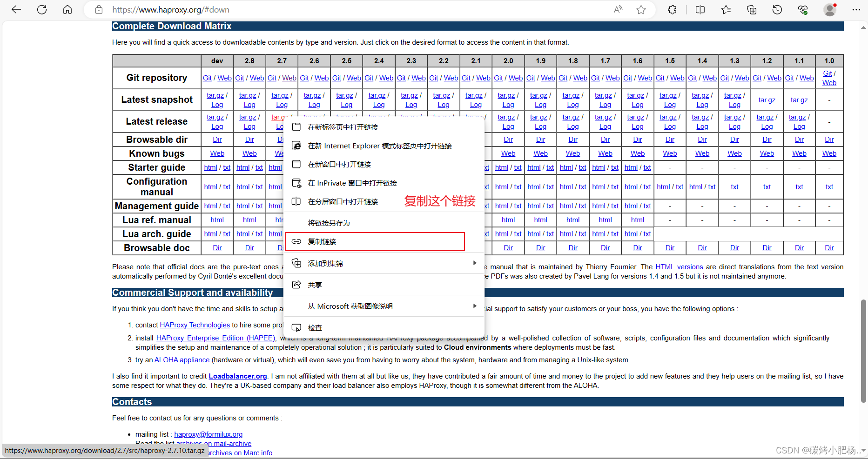This screenshot has height=459, width=868.
Task: Open the collections icon in toolbar
Action: pos(752,9)
